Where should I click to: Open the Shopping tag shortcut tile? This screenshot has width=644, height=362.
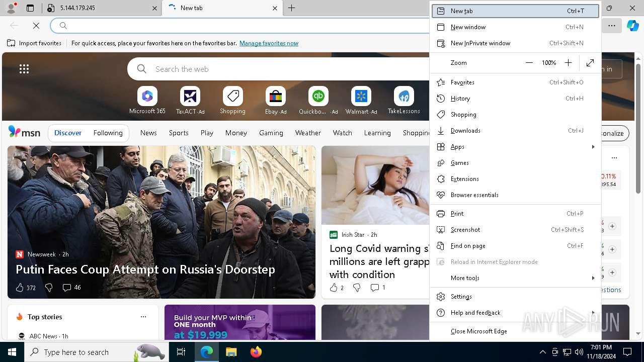pyautogui.click(x=232, y=101)
